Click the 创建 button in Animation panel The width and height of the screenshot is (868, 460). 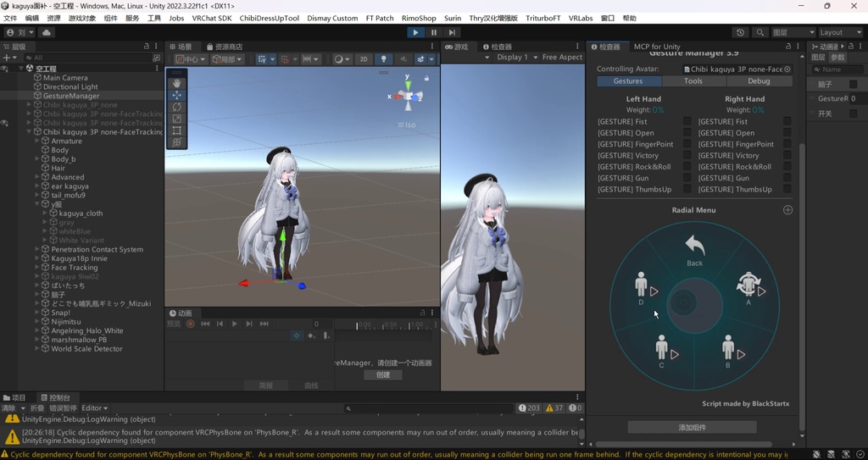coord(383,374)
